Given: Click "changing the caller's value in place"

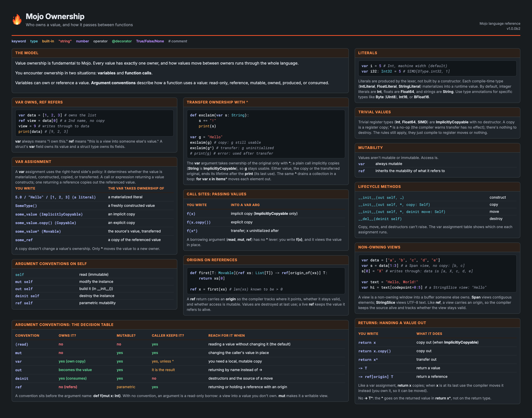Looking at the screenshot, I should coord(238,353).
